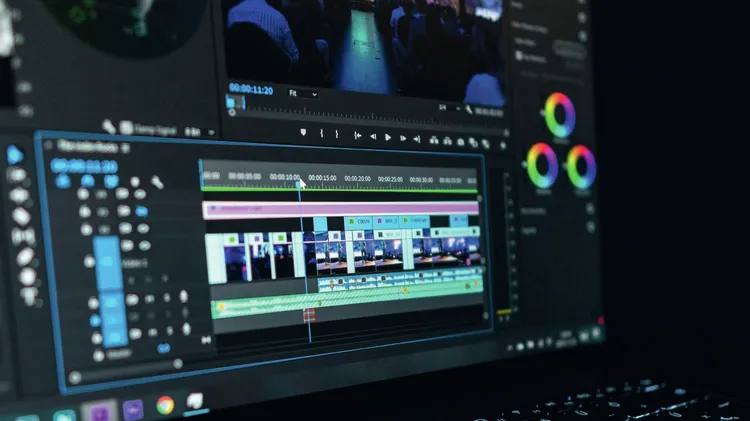Add a marker from the timeline header
This screenshot has width=750, height=421.
pyautogui.click(x=135, y=182)
